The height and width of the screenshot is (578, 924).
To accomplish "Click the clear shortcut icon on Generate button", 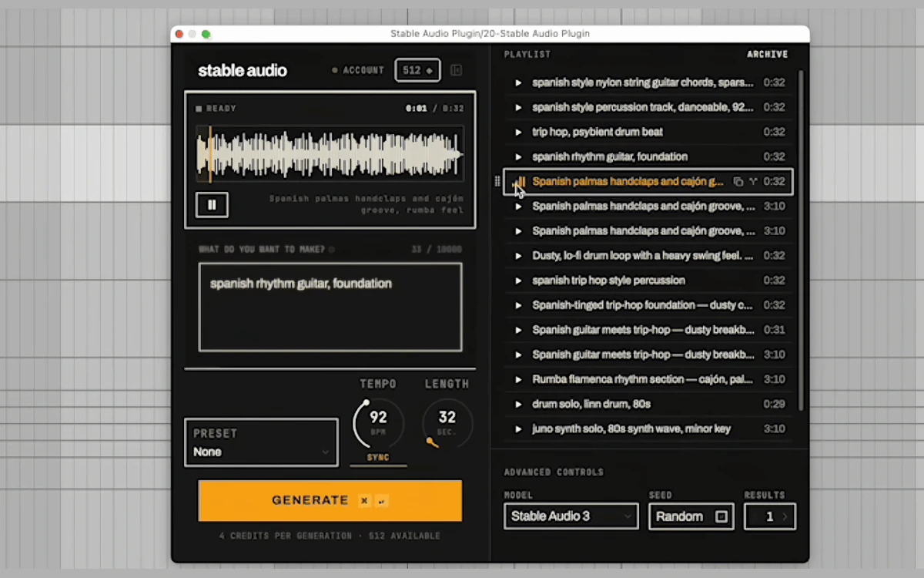I will coord(364,501).
